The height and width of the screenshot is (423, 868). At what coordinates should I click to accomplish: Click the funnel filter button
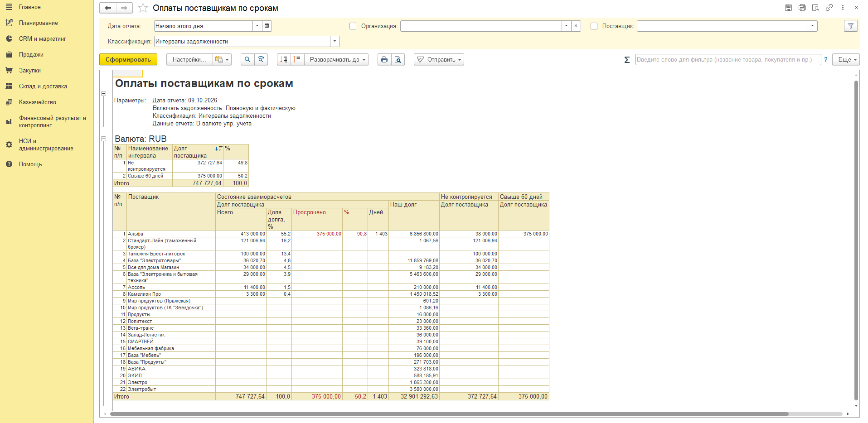851,26
